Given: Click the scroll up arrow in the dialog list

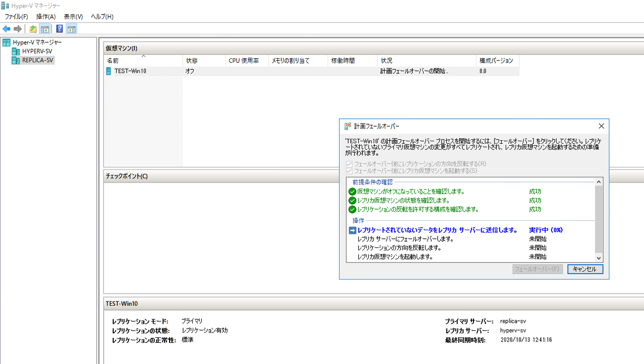Looking at the screenshot, I should coord(598,181).
